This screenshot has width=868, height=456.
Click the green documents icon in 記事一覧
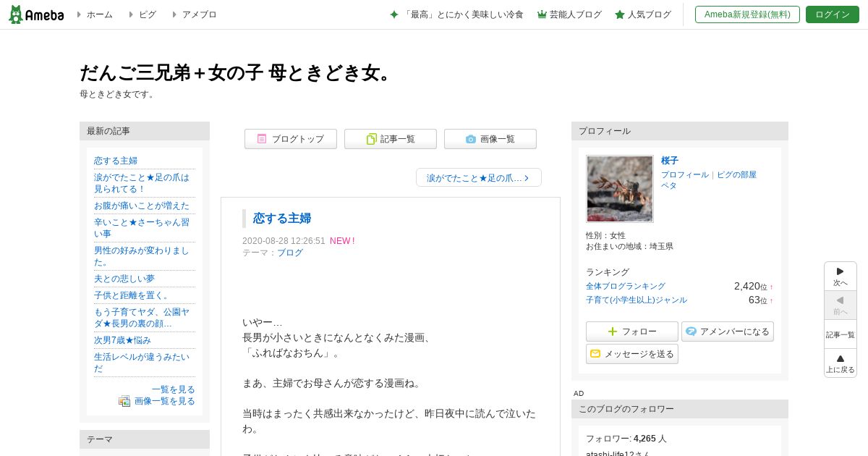tap(371, 139)
